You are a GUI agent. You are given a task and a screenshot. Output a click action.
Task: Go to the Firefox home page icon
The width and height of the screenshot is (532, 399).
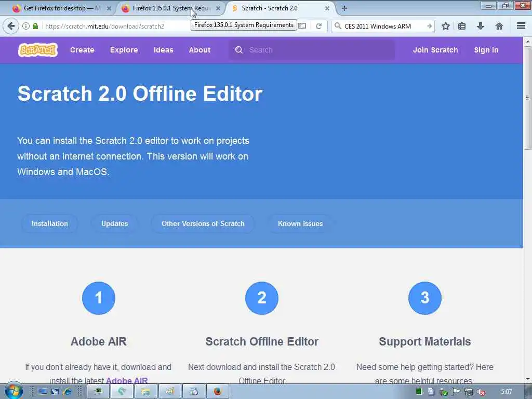pyautogui.click(x=499, y=26)
